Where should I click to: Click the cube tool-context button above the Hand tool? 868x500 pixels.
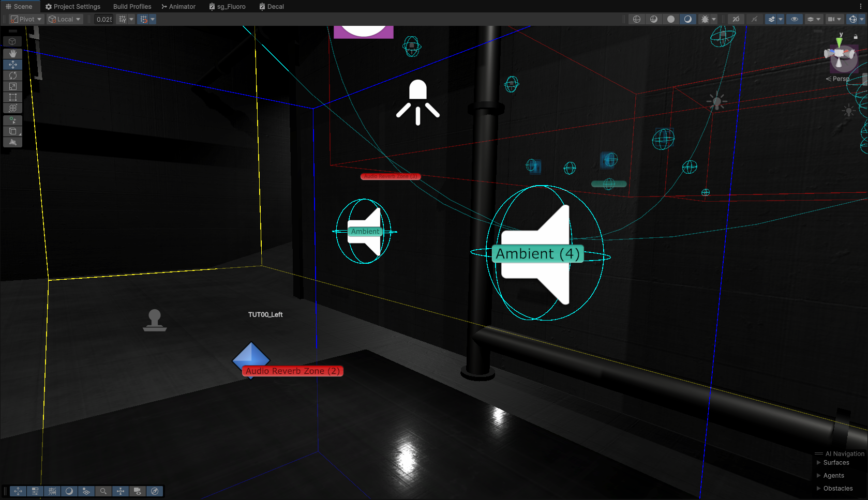13,41
